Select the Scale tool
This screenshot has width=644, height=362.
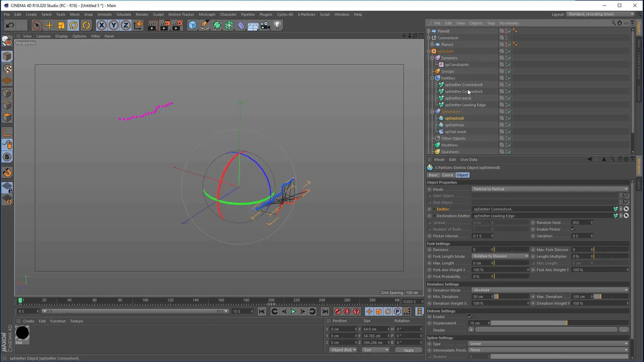coord(61,25)
